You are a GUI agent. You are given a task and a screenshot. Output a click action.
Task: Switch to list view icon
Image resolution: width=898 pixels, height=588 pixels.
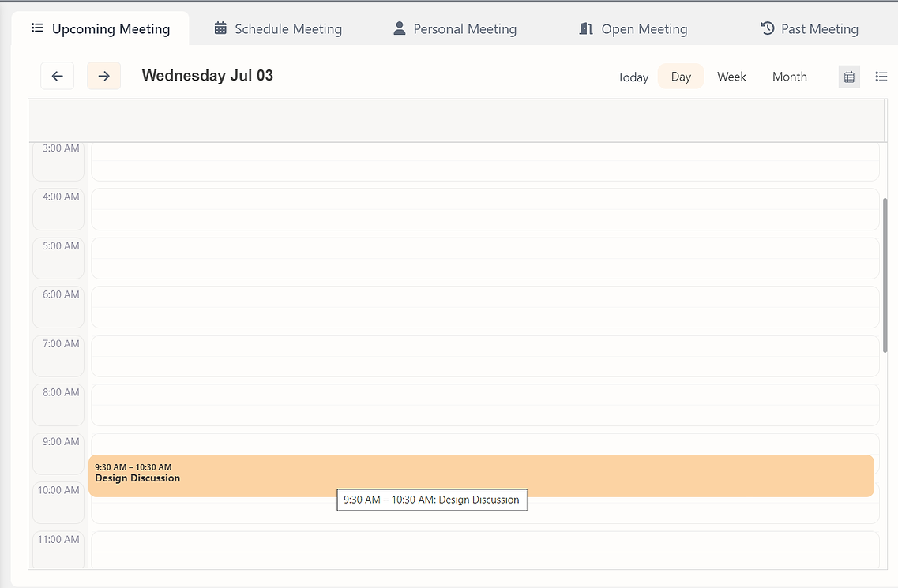coord(881,76)
